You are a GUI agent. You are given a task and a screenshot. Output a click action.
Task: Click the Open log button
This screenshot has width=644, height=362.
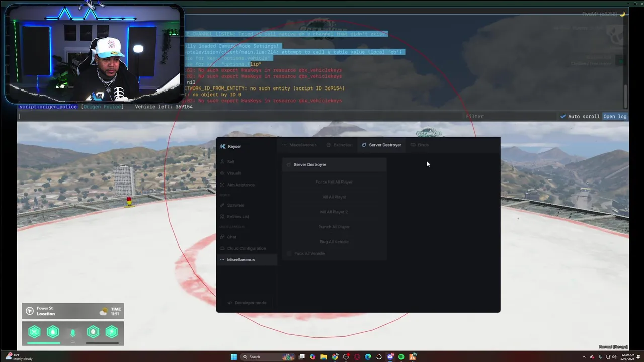(x=615, y=117)
